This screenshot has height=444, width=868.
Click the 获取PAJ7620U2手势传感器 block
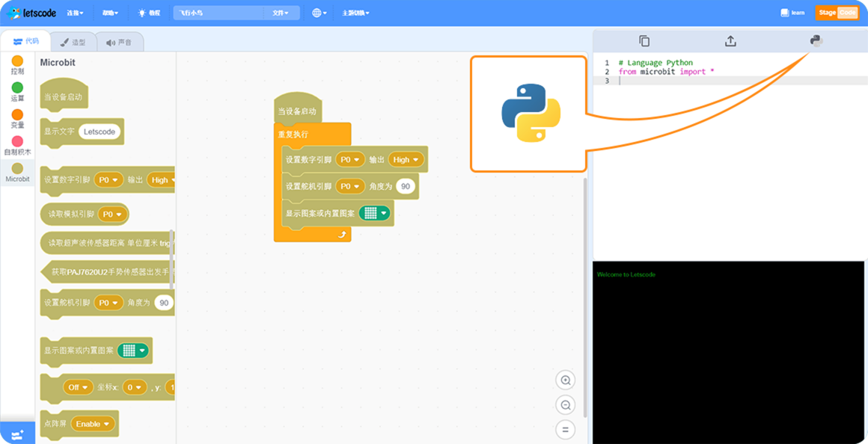(108, 272)
